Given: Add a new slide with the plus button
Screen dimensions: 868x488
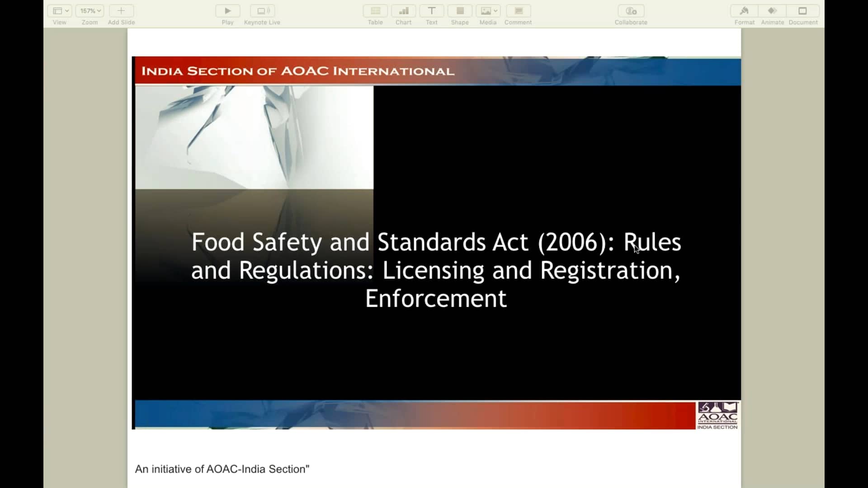Looking at the screenshot, I should point(121,11).
